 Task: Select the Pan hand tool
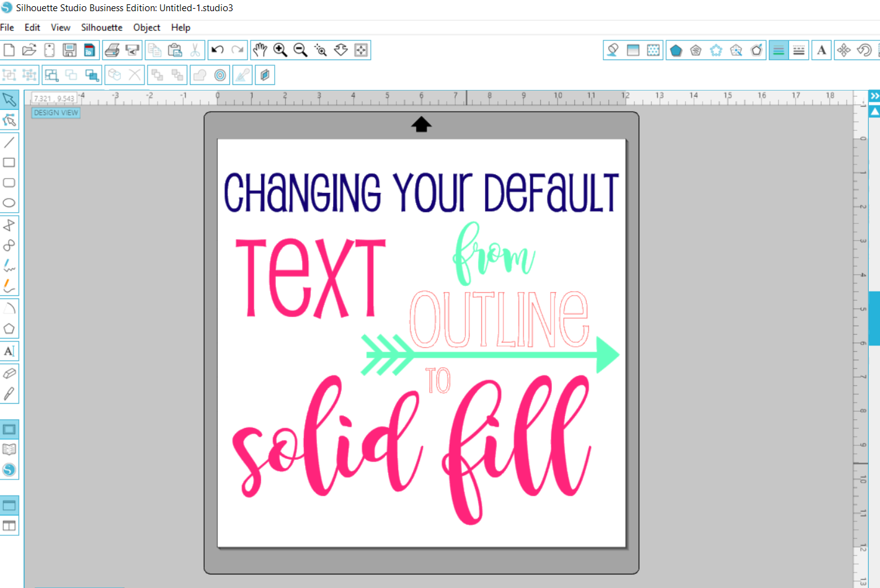tap(260, 50)
